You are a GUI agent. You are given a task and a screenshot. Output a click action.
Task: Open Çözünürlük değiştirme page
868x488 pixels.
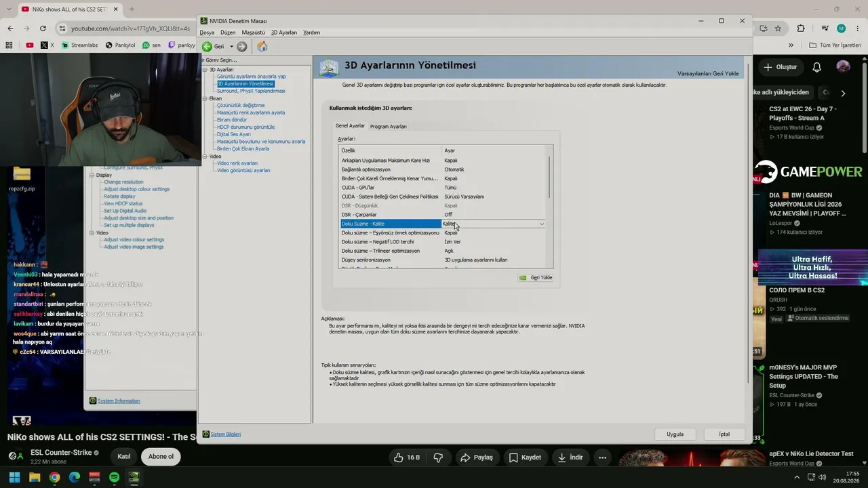point(241,106)
